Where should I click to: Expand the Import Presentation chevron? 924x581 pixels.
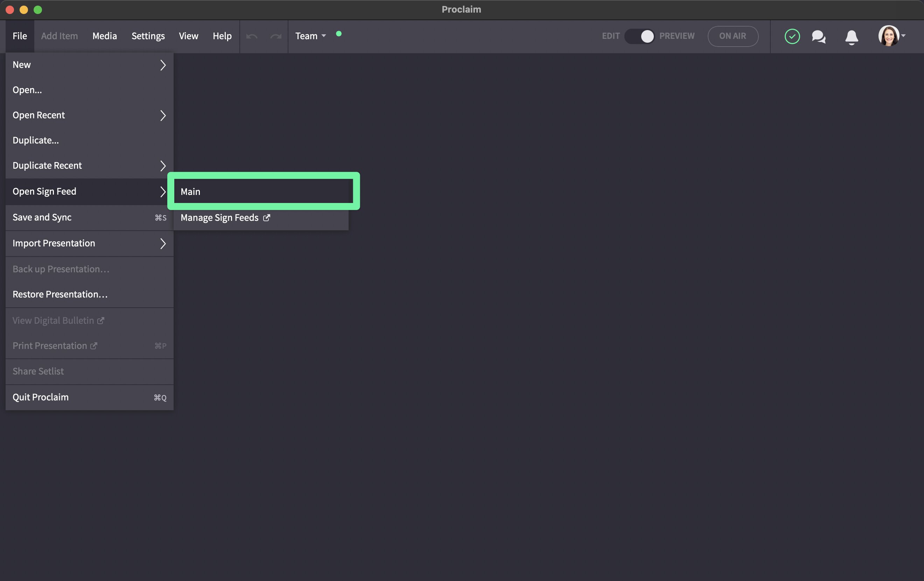[163, 243]
